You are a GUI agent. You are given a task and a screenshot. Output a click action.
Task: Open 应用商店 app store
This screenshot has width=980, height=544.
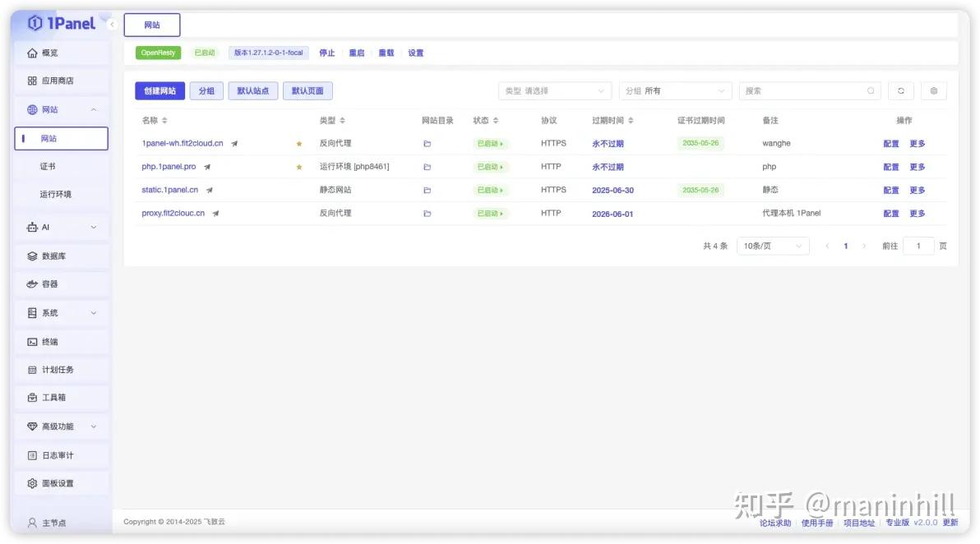coord(61,81)
